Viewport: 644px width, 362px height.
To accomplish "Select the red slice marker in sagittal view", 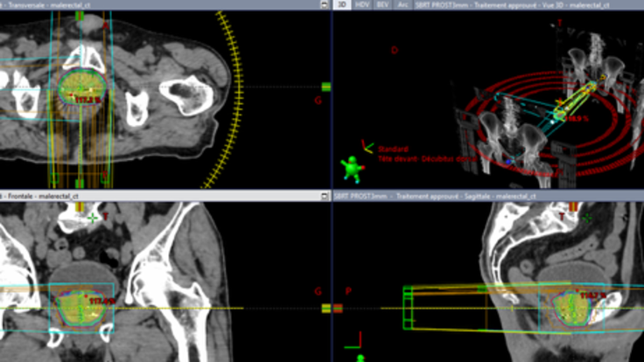I will [338, 309].
